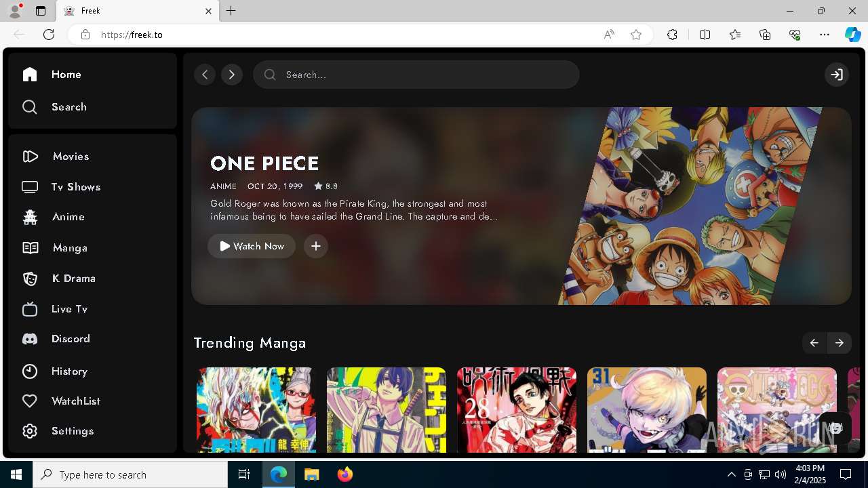Click the 8.8 star rating
Screen dimensions: 868x488
[325, 186]
